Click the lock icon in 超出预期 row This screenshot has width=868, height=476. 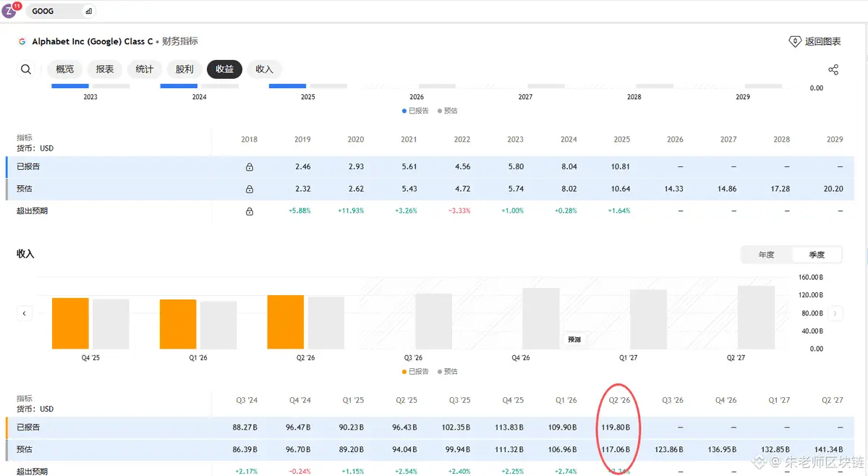(x=250, y=211)
